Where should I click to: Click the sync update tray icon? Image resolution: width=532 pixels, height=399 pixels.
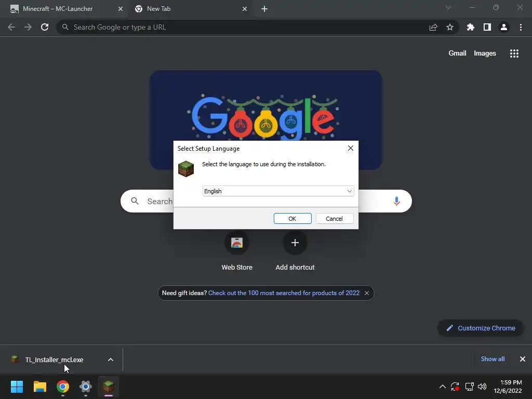point(455,387)
